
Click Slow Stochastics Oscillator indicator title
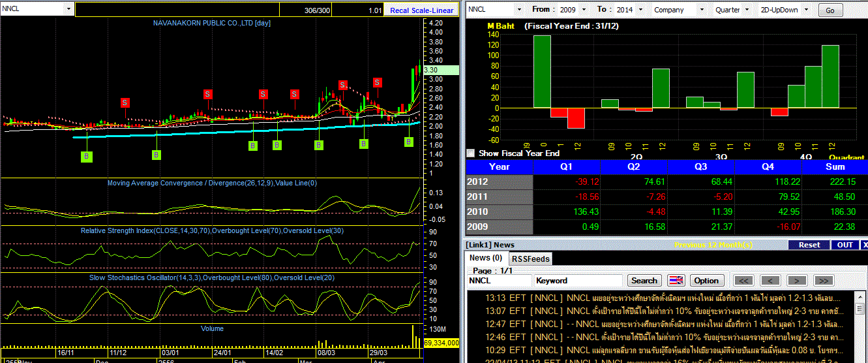tap(212, 277)
